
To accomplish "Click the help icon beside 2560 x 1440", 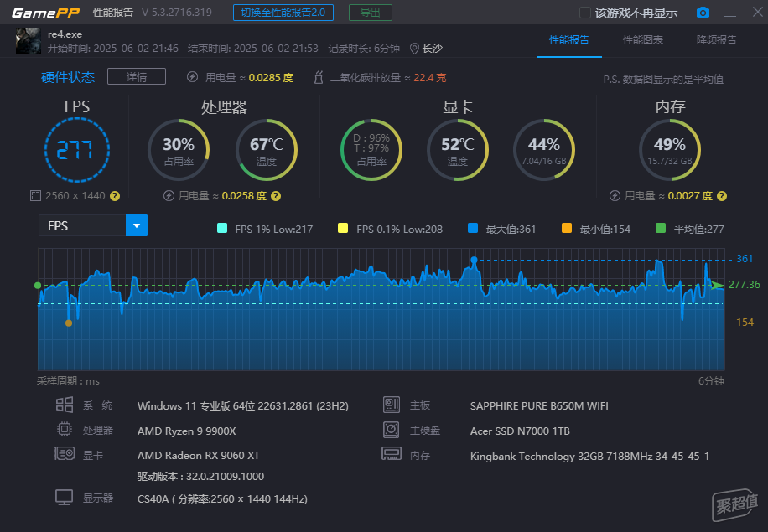I will click(115, 196).
